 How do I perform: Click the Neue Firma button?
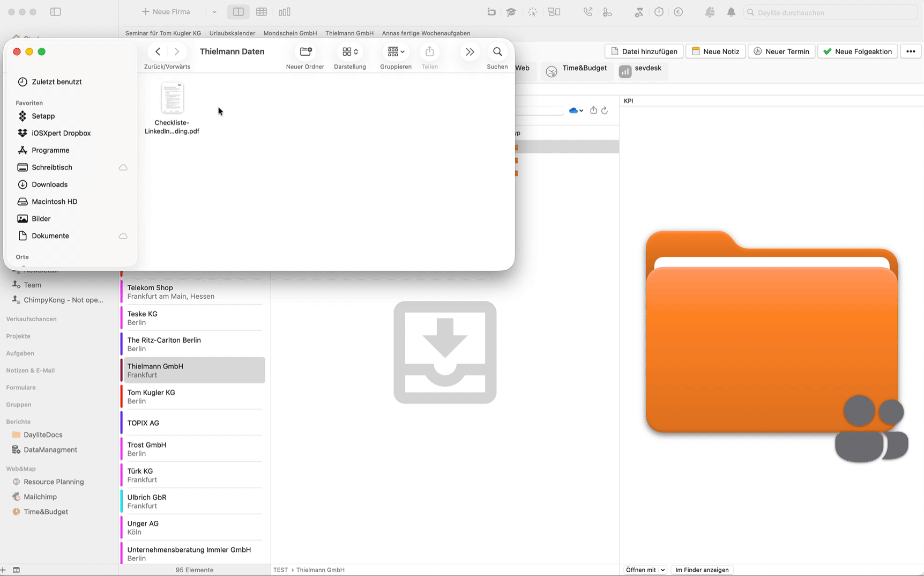point(166,12)
